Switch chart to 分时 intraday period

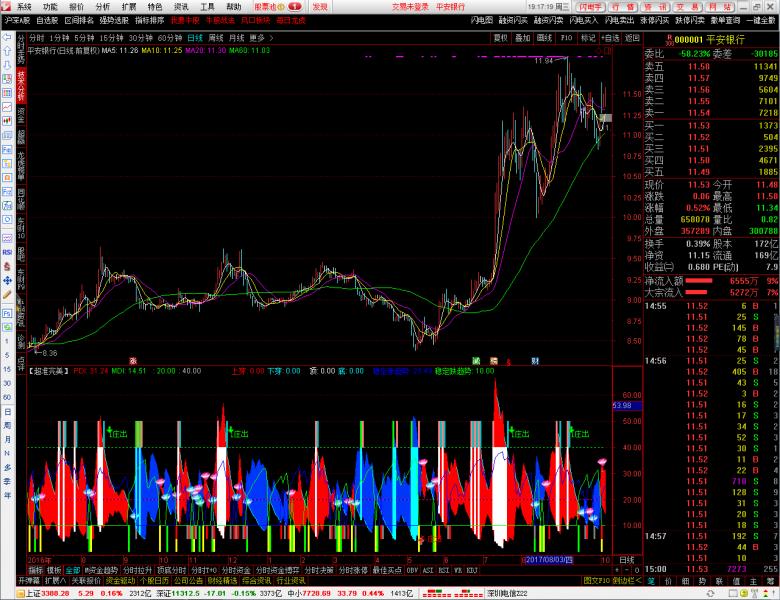(36, 38)
